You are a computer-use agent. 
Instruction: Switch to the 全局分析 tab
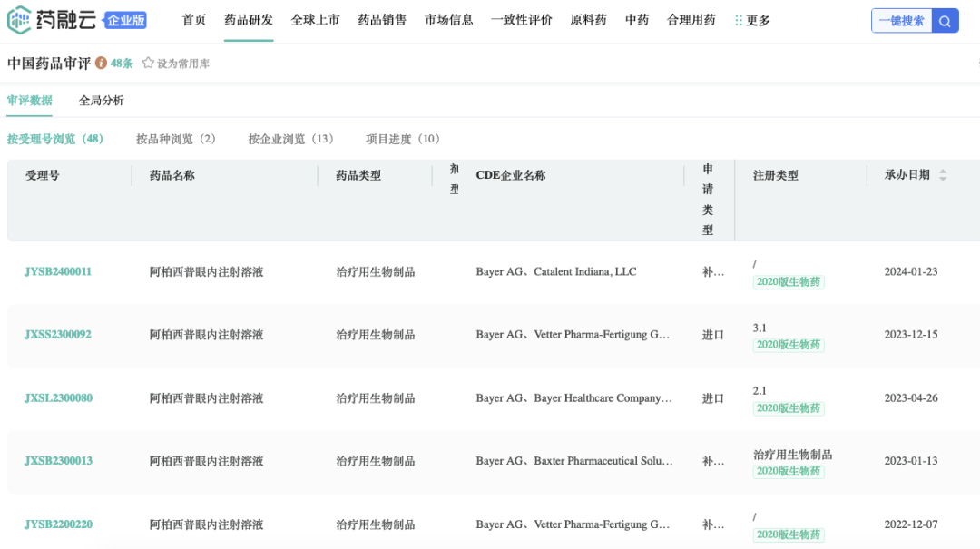[102, 101]
